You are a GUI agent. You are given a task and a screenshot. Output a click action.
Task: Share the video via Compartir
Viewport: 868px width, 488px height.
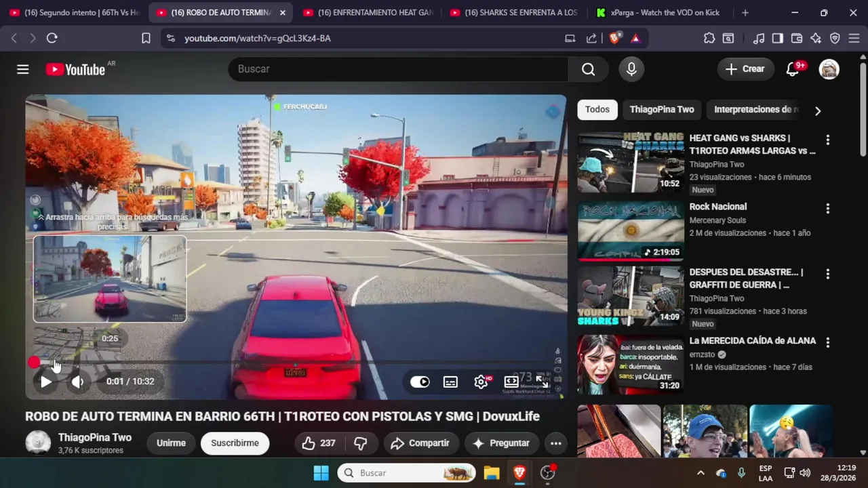[420, 443]
